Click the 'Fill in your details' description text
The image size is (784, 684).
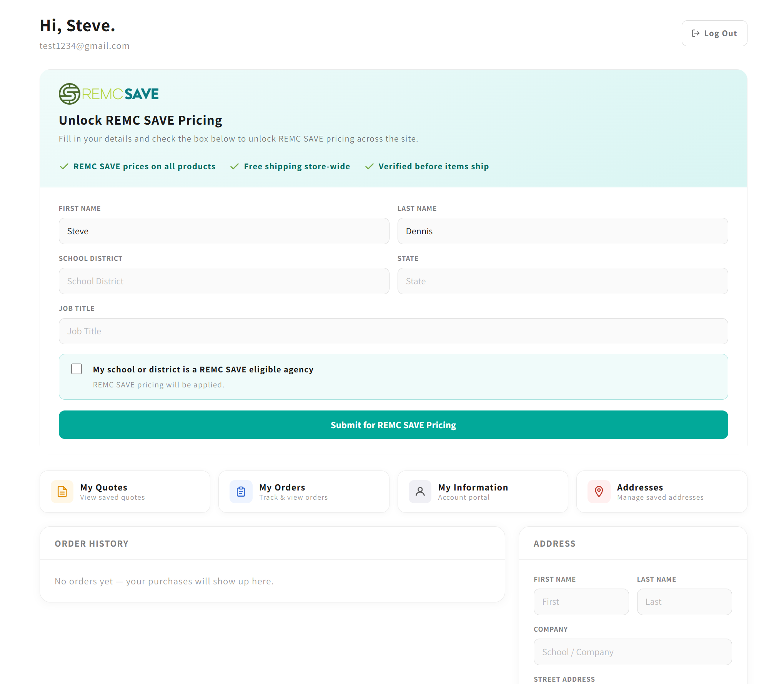pyautogui.click(x=238, y=139)
